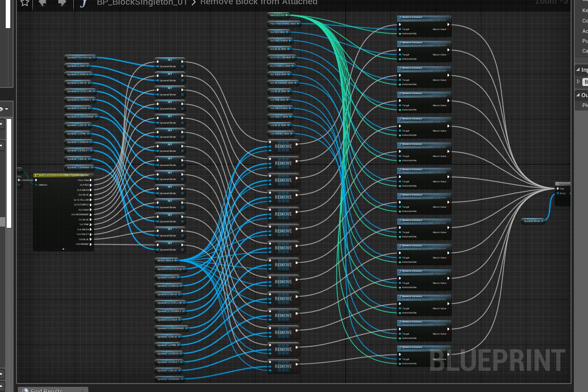Viewport: 588px width, 392px height.
Task: Click the 2x4 GREEN output pin on the Switch node
Action: coord(91,190)
